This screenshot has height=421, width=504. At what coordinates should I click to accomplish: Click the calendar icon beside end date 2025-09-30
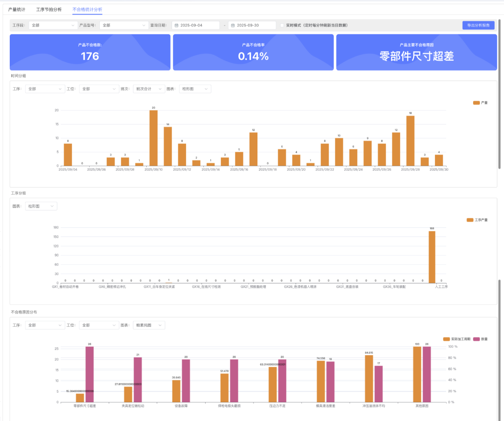233,25
